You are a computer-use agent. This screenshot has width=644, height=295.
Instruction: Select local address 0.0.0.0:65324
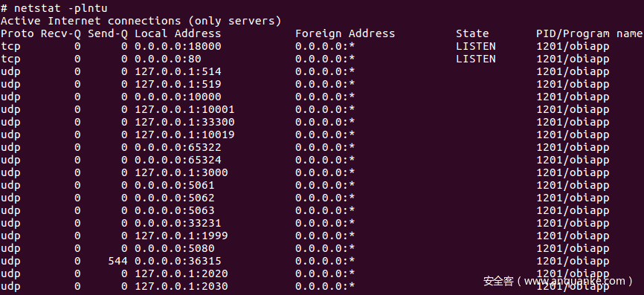pyautogui.click(x=178, y=160)
